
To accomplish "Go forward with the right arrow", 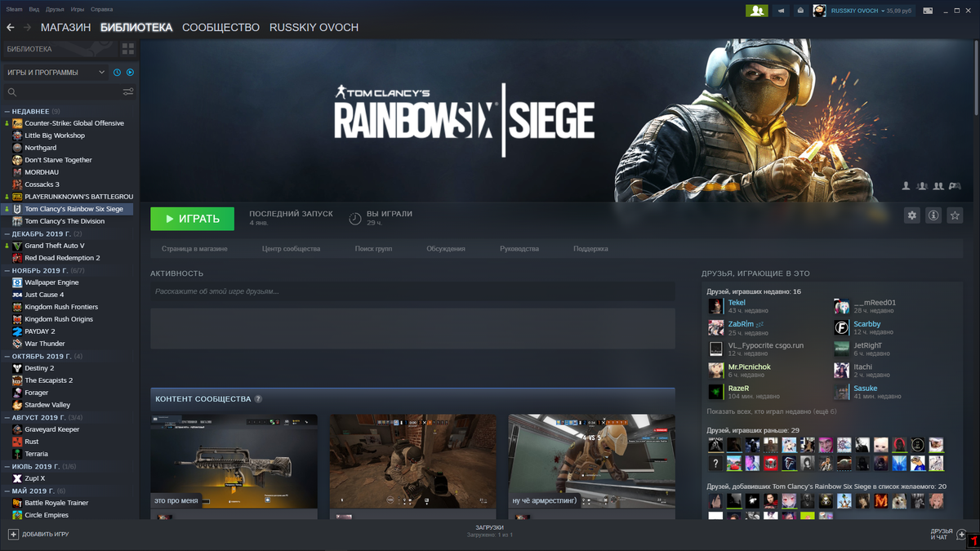I will (x=27, y=28).
